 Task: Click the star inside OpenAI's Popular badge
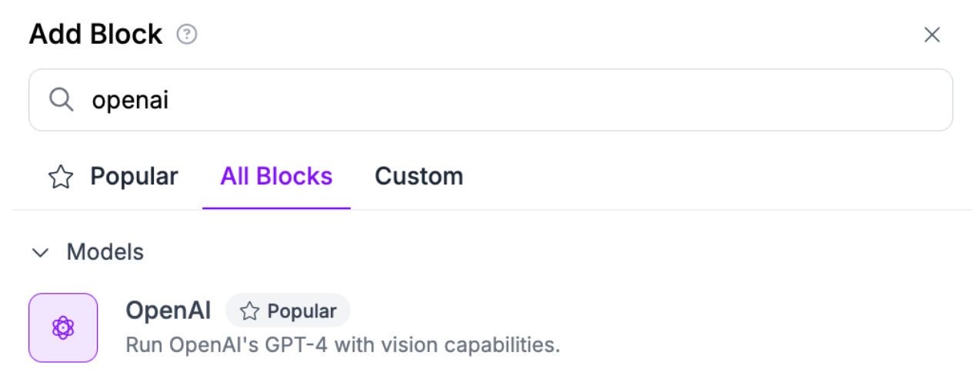[249, 311]
